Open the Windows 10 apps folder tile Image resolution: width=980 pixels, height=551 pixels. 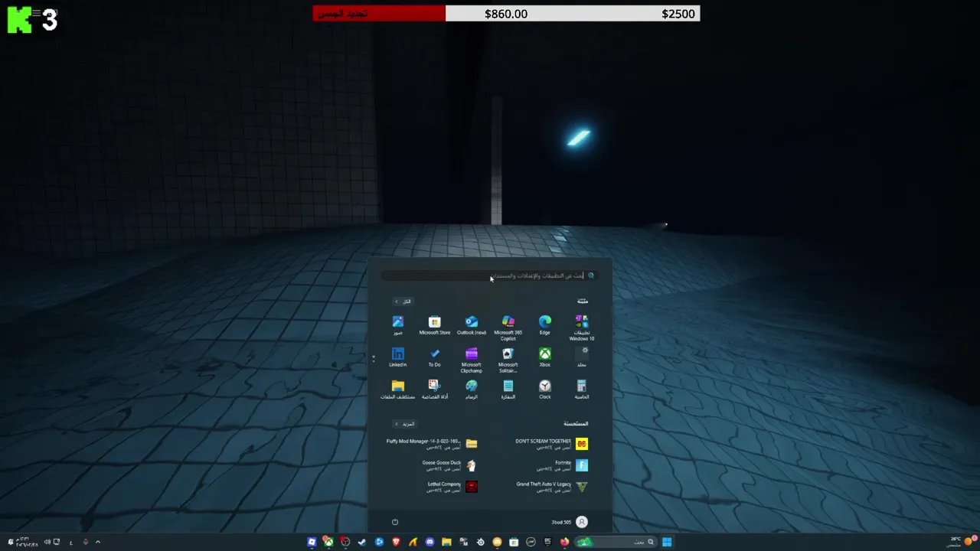click(x=581, y=328)
